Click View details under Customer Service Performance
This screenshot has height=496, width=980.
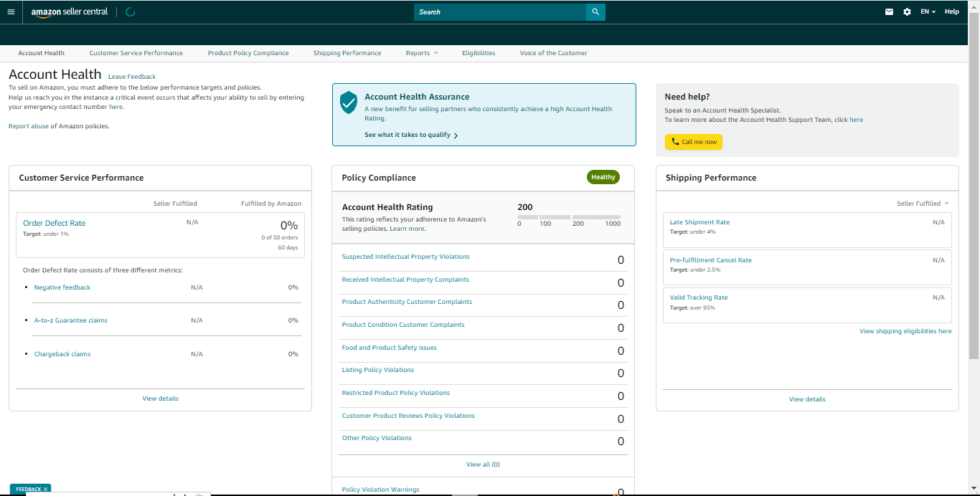[x=160, y=399]
